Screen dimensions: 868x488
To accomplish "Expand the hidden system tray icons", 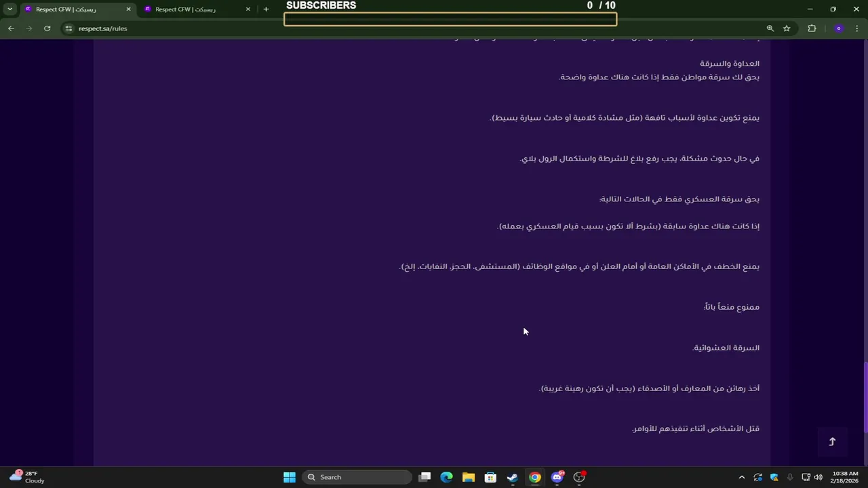I will 741,477.
